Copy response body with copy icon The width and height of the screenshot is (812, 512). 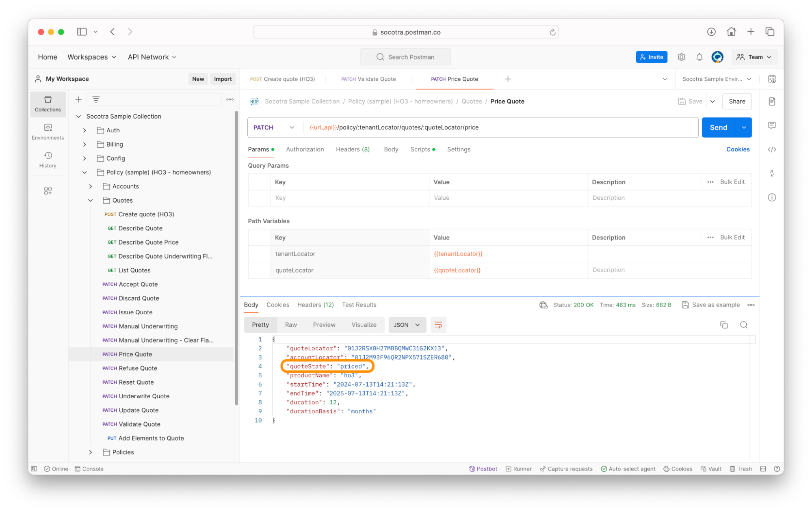click(723, 325)
